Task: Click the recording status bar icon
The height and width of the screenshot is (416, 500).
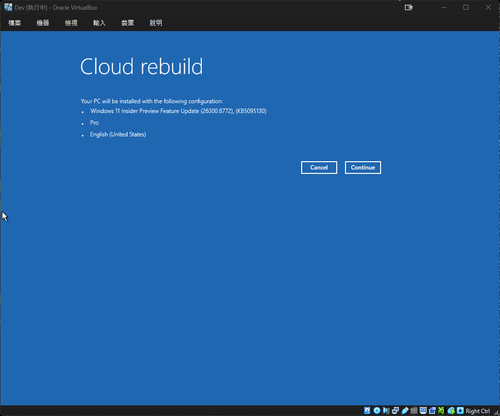Action: [x=432, y=410]
